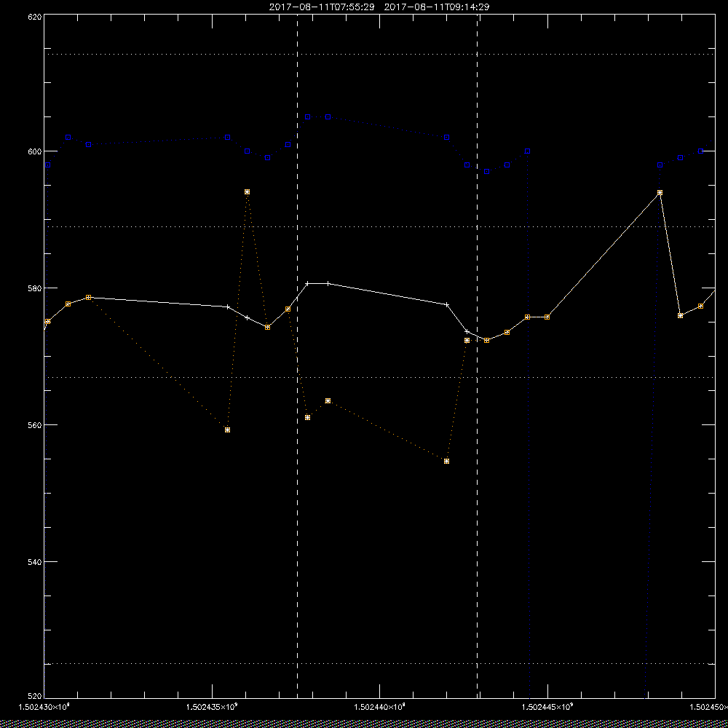This screenshot has height=728, width=728.
Task: Click the 2017-08-11T09:14:29 title timestamp
Action: click(436, 7)
